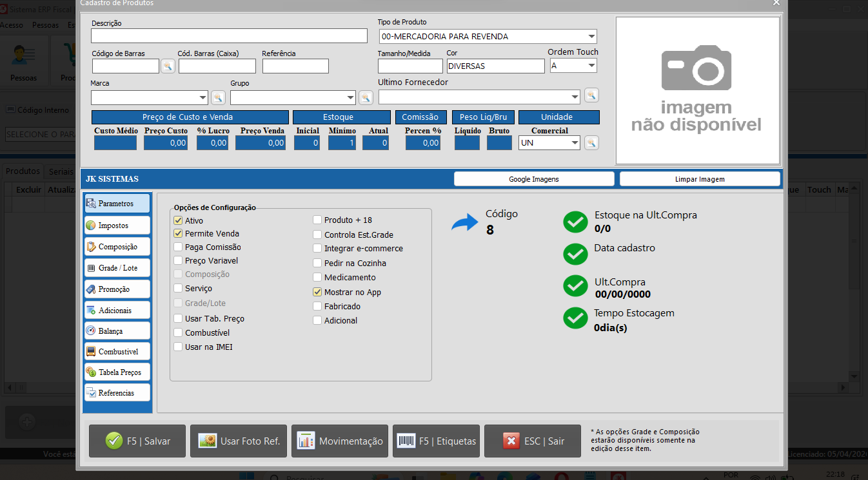Click the Ultimo Fornecedor search icon
The image size is (868, 480).
[x=591, y=95]
